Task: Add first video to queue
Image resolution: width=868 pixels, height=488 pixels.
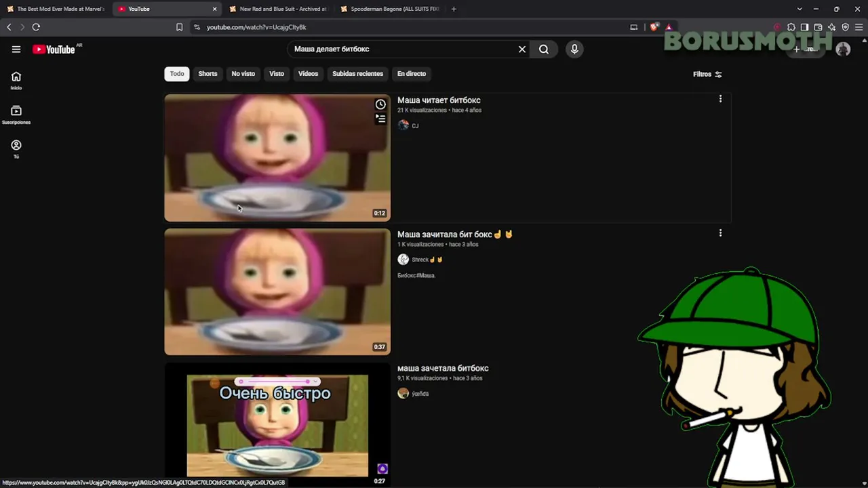Action: click(380, 119)
